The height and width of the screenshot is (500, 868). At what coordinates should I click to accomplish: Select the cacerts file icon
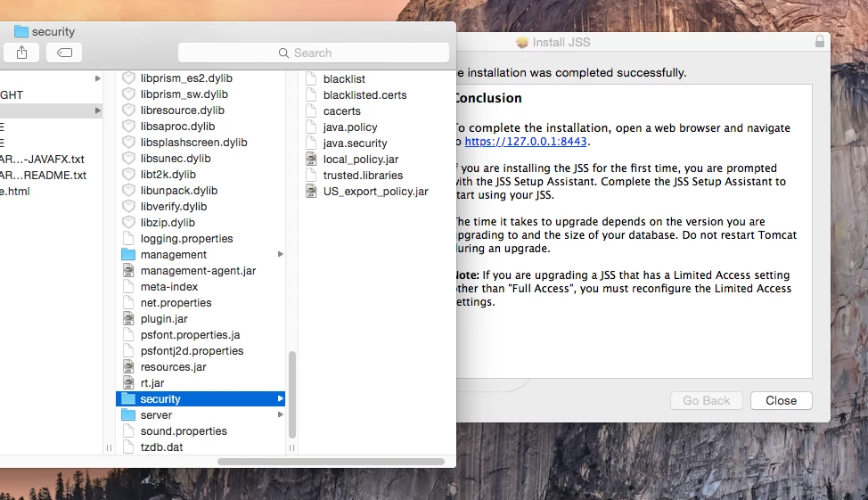point(311,111)
